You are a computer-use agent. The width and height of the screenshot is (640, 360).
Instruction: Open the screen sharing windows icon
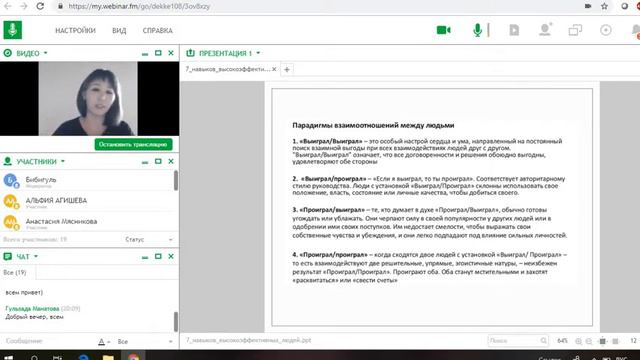click(575, 30)
